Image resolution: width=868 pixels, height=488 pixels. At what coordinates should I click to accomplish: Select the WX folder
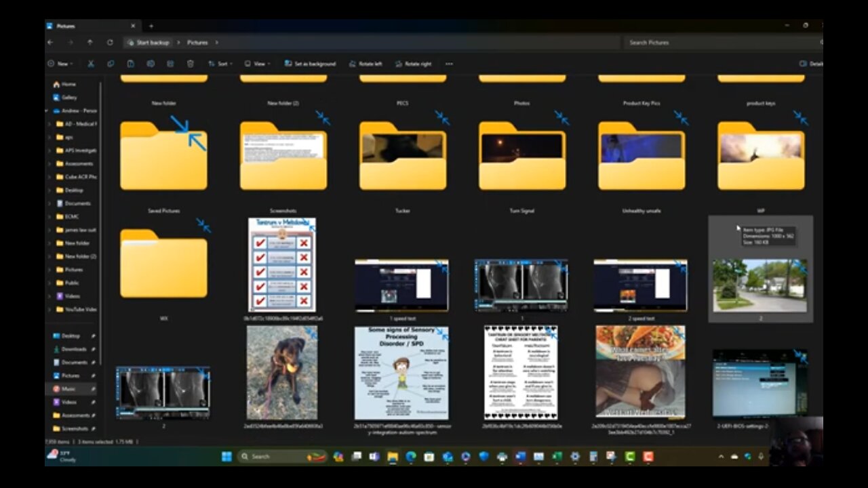[x=163, y=264]
